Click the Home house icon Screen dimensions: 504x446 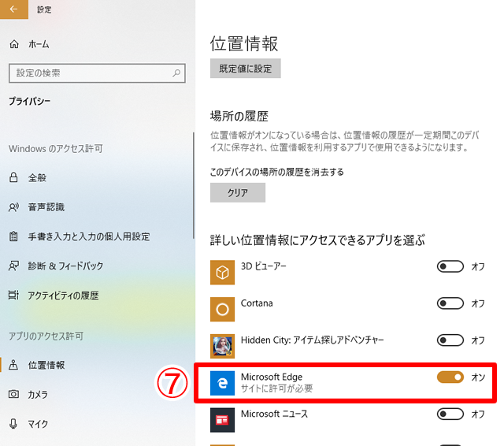(x=14, y=44)
